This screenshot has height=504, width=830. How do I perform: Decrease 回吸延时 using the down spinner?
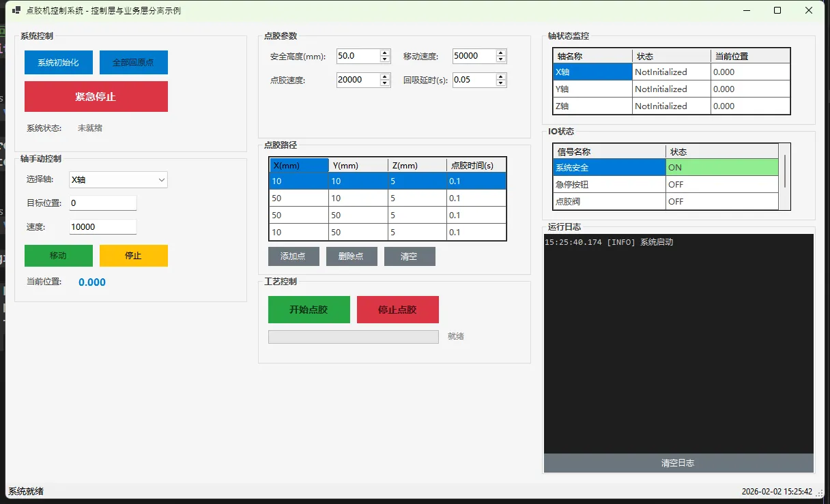[x=501, y=84]
